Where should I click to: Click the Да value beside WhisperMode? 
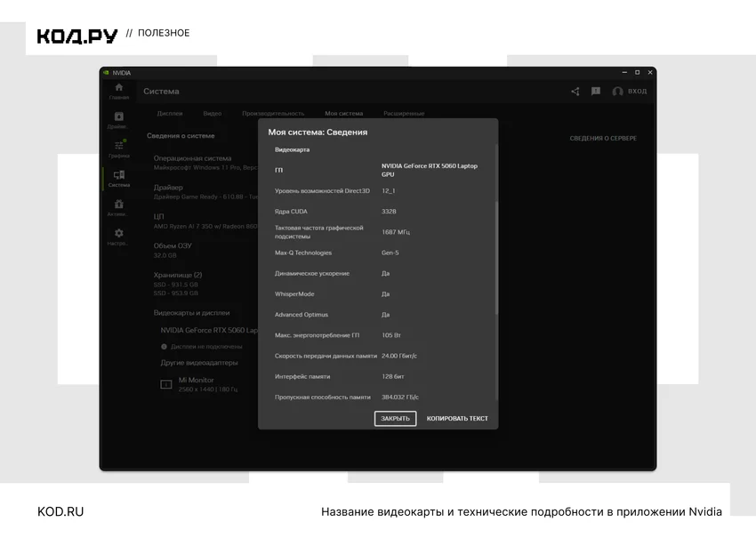click(385, 294)
